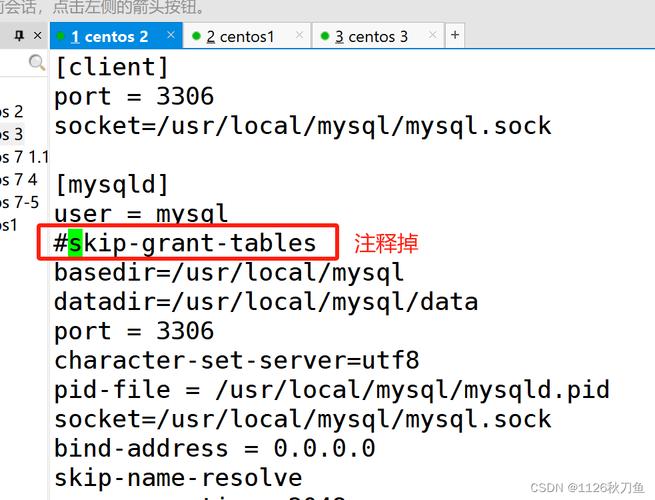The image size is (655, 500).
Task: Close the centos 2 tab
Action: 171,35
